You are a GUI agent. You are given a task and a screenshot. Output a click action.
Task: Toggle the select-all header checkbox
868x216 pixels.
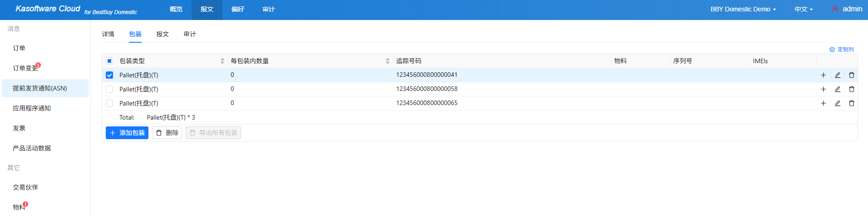pyautogui.click(x=109, y=61)
